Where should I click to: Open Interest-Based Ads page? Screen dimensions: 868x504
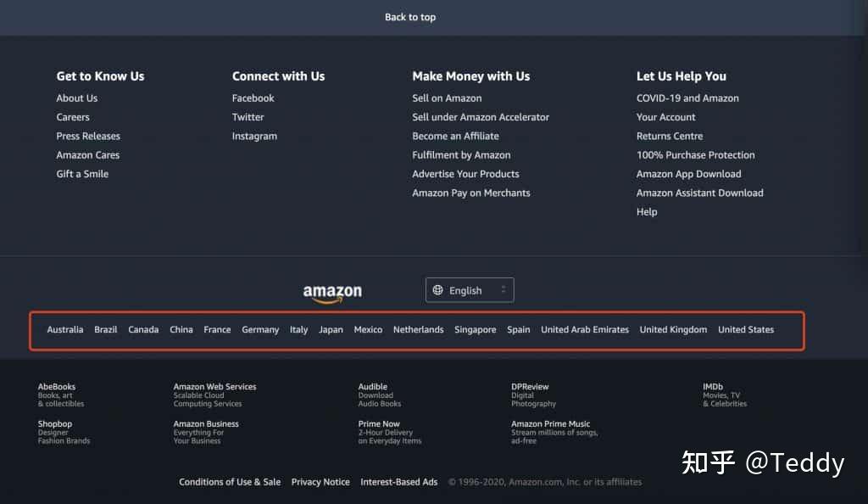click(398, 482)
